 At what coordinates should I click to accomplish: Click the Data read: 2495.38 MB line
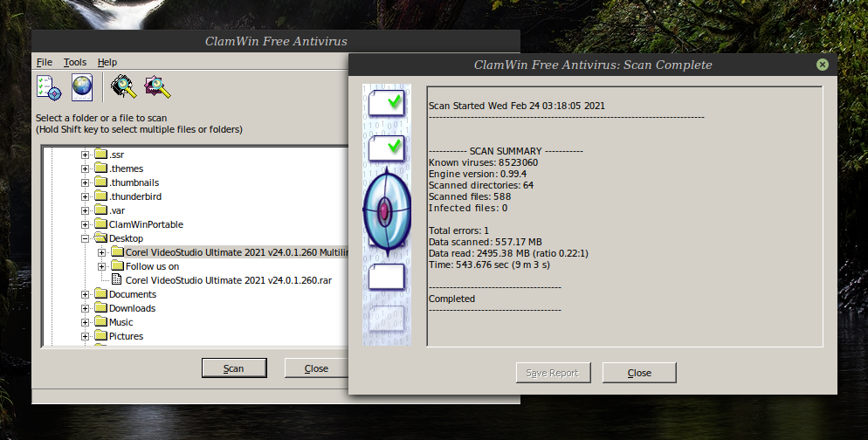coord(508,253)
